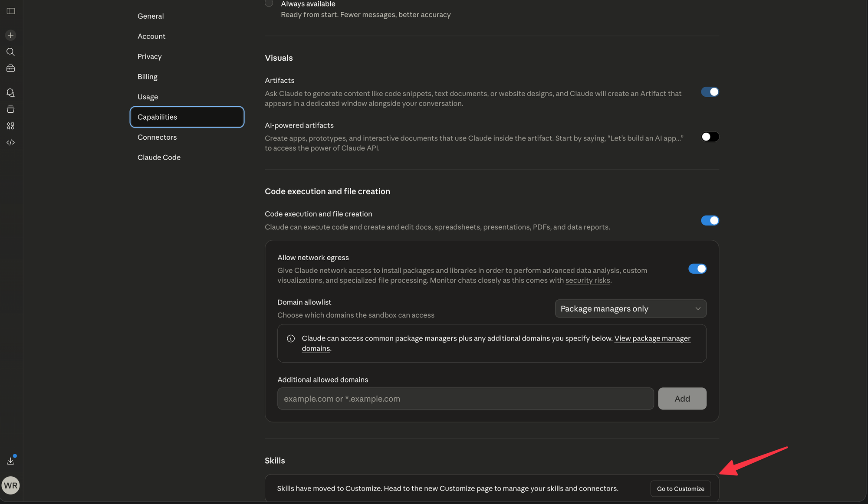Open the WR profile avatar
Viewport: 868px width, 504px height.
click(11, 485)
